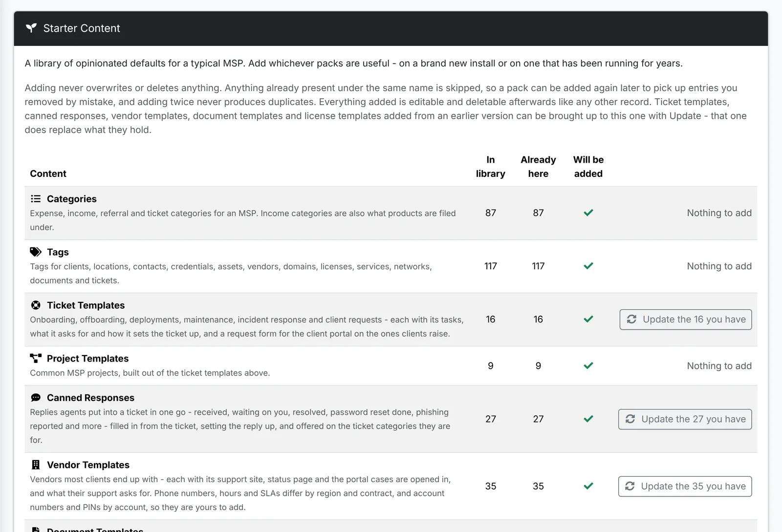Image resolution: width=782 pixels, height=532 pixels.
Task: Select the Vendor Templates row title
Action: (88, 465)
